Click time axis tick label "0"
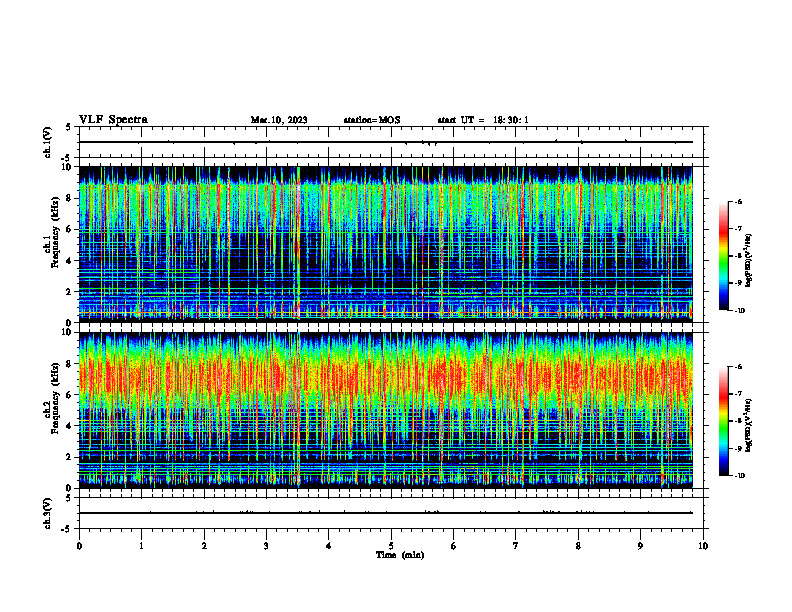792x612 pixels. [x=79, y=546]
